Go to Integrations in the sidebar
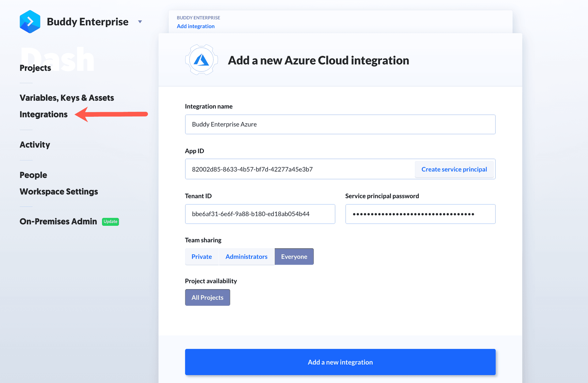Viewport: 588px width, 383px height. [x=43, y=114]
